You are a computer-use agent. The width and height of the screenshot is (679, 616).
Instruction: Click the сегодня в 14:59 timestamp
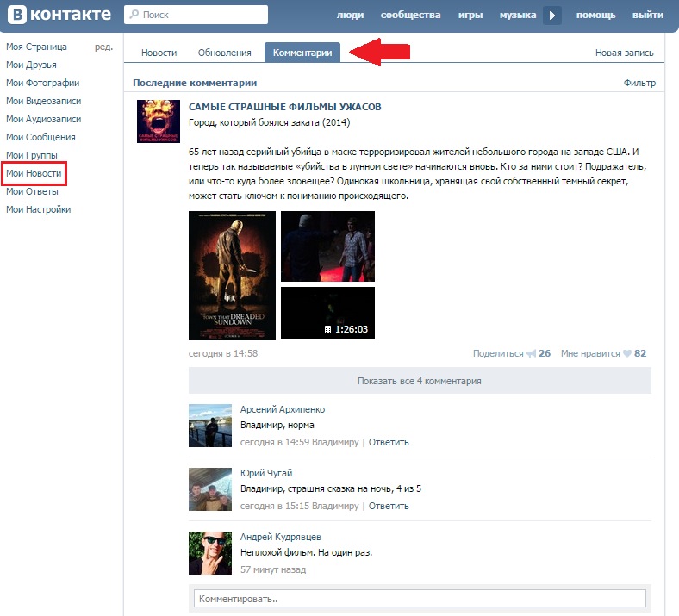pyautogui.click(x=275, y=442)
